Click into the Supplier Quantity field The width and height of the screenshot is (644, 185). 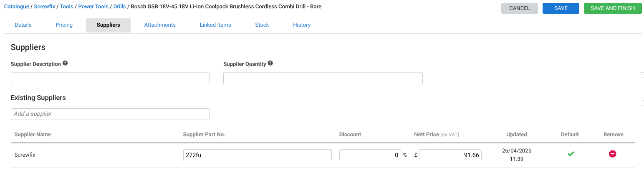[x=323, y=78]
